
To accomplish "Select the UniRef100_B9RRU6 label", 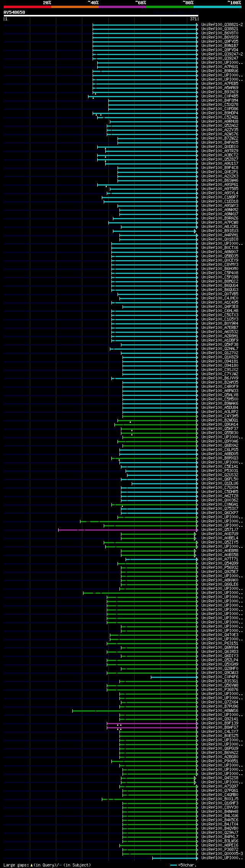I will 220,71.
